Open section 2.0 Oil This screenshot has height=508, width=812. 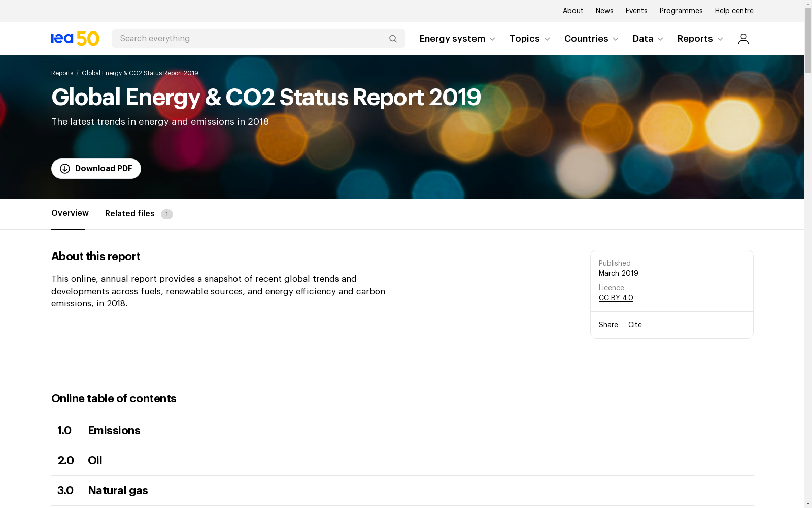402,461
